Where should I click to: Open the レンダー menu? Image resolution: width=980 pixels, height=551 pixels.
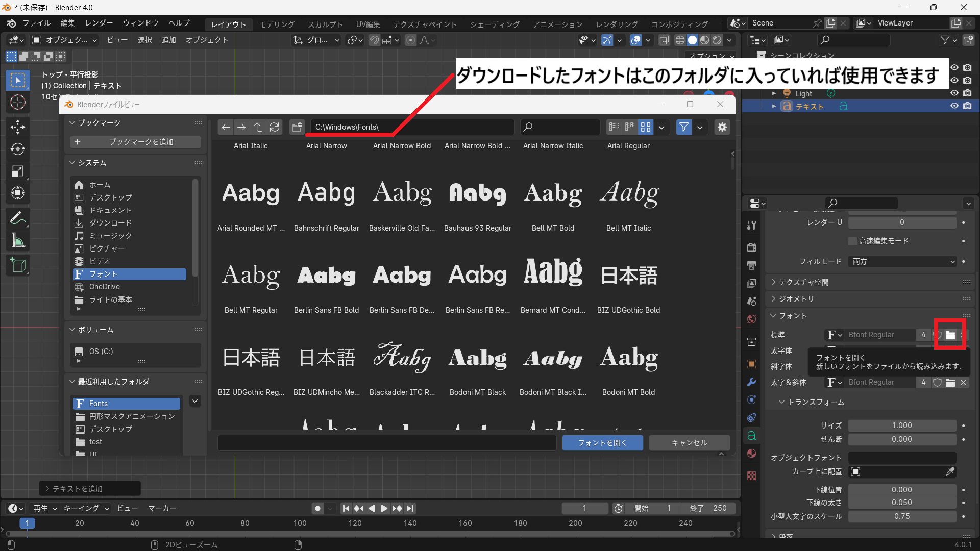[x=99, y=23]
